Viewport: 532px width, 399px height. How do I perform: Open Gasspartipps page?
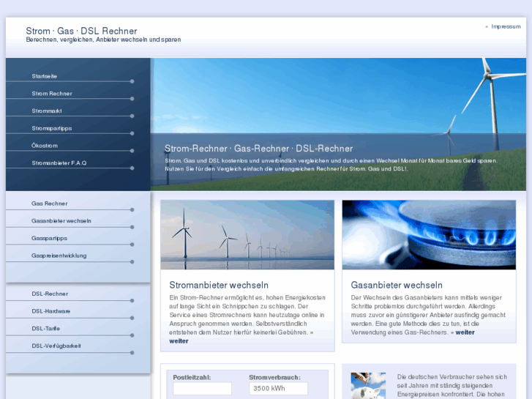pos(49,238)
